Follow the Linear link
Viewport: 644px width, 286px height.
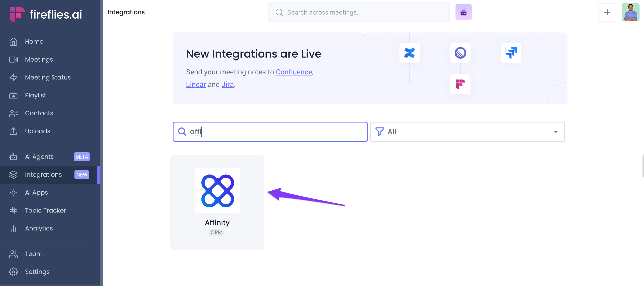(x=196, y=84)
